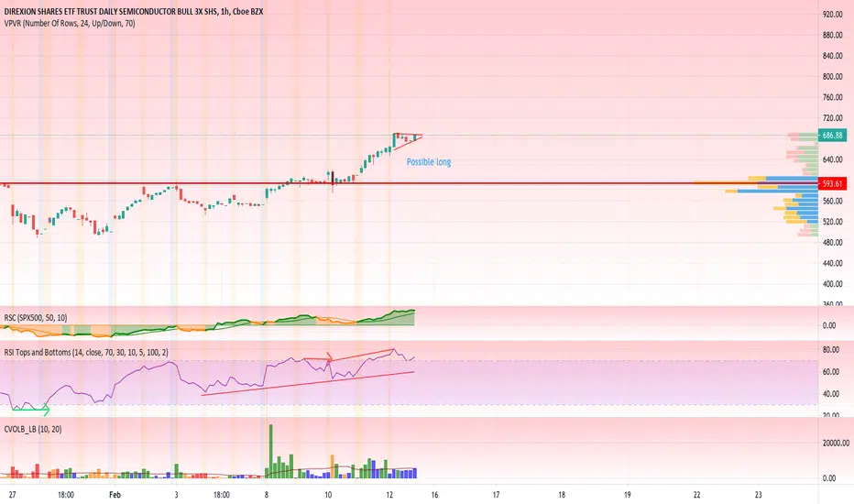Click the 686.88 current price label
854x504 pixels.
click(832, 135)
